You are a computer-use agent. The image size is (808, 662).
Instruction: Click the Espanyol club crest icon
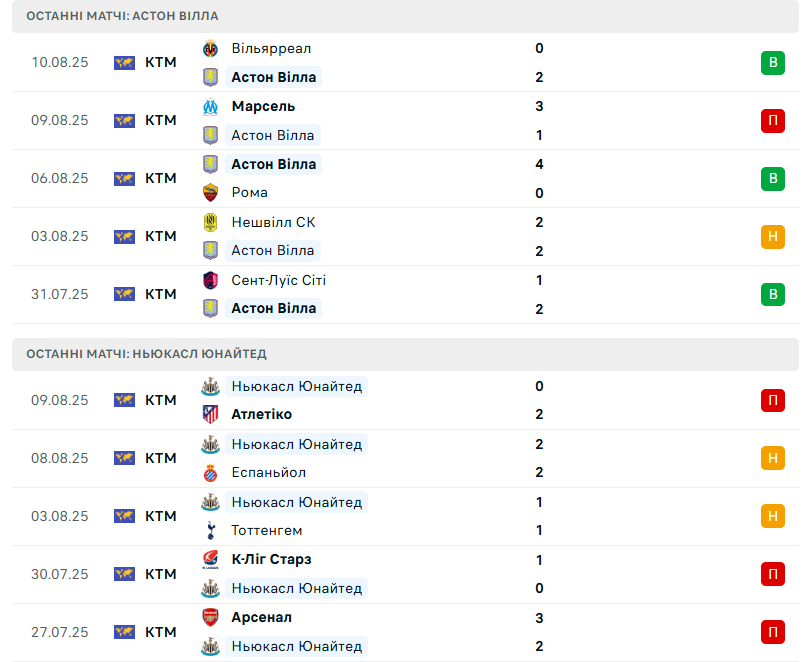coord(210,472)
